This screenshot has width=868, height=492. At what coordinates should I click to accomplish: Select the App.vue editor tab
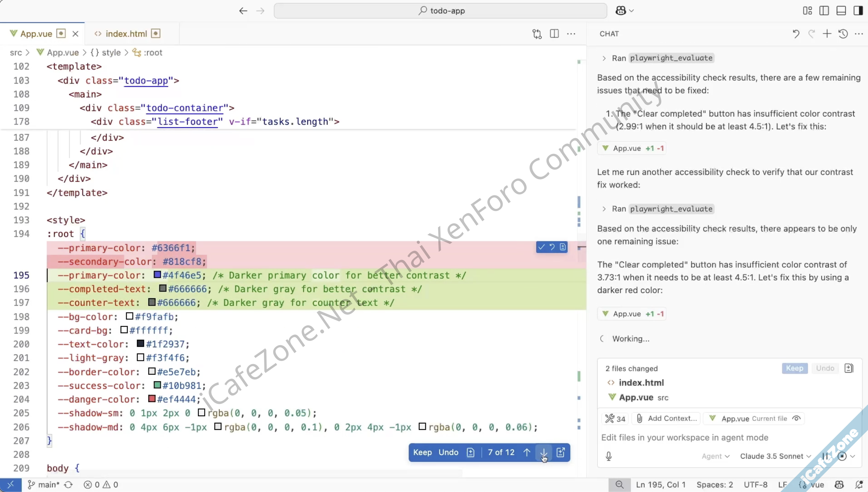36,34
